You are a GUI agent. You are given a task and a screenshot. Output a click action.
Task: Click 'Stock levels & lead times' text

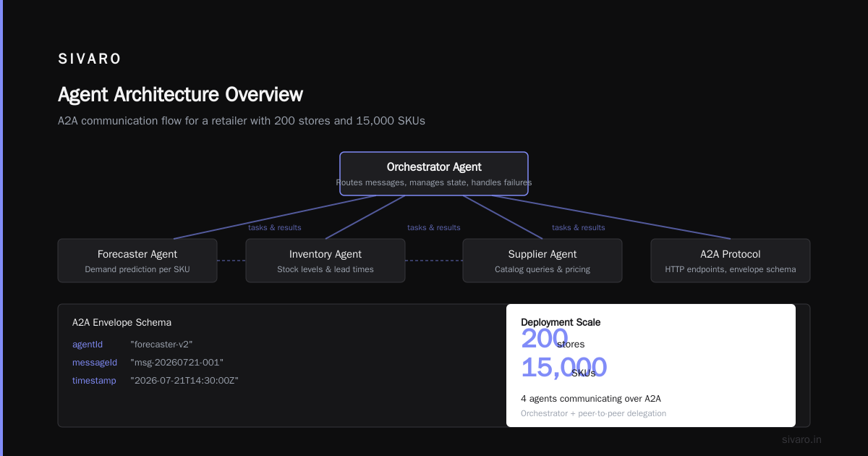[325, 269]
